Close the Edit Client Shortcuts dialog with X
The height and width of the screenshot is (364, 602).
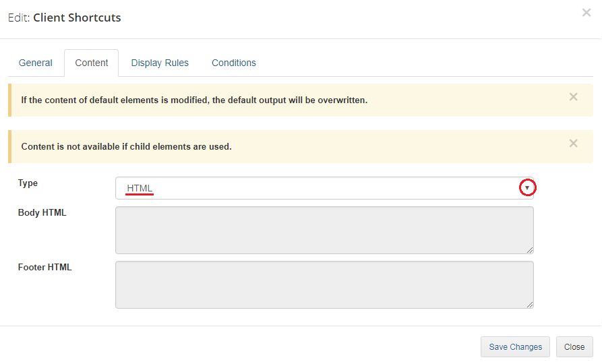(x=586, y=13)
